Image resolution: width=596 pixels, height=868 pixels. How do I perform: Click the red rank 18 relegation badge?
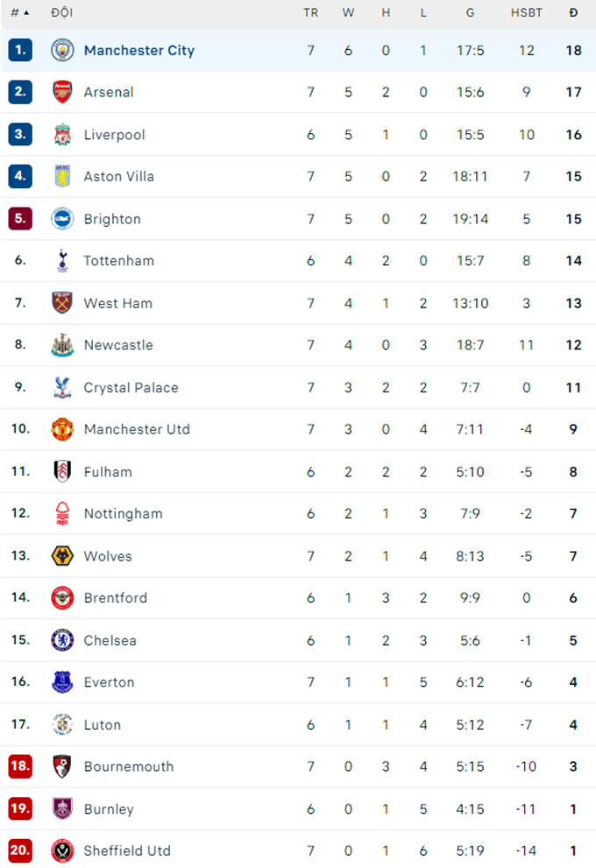(x=20, y=766)
